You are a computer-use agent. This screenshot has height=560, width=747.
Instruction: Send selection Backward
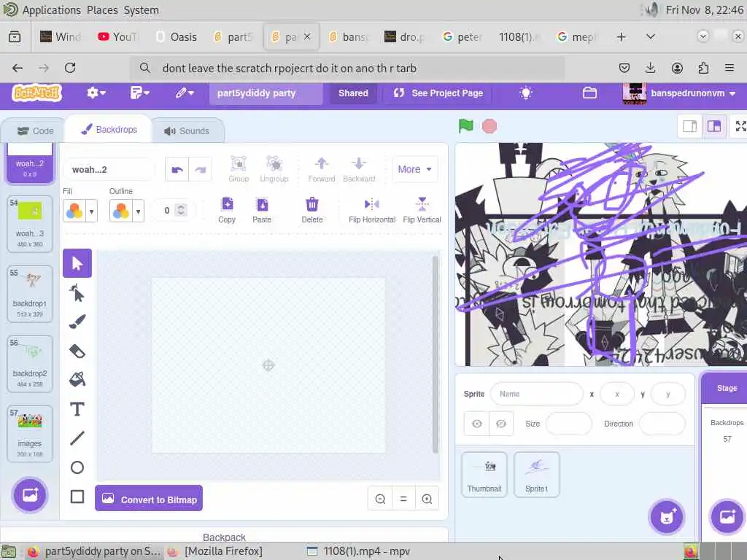tap(359, 169)
